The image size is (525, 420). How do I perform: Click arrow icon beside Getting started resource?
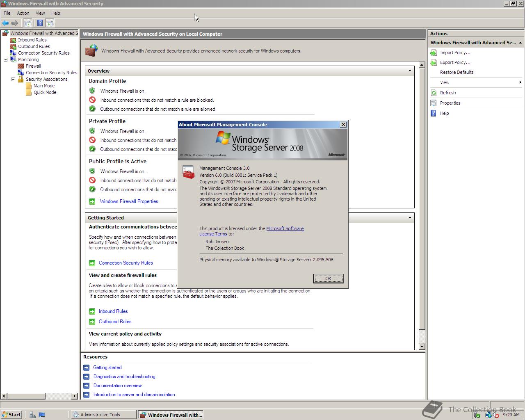coord(86,367)
